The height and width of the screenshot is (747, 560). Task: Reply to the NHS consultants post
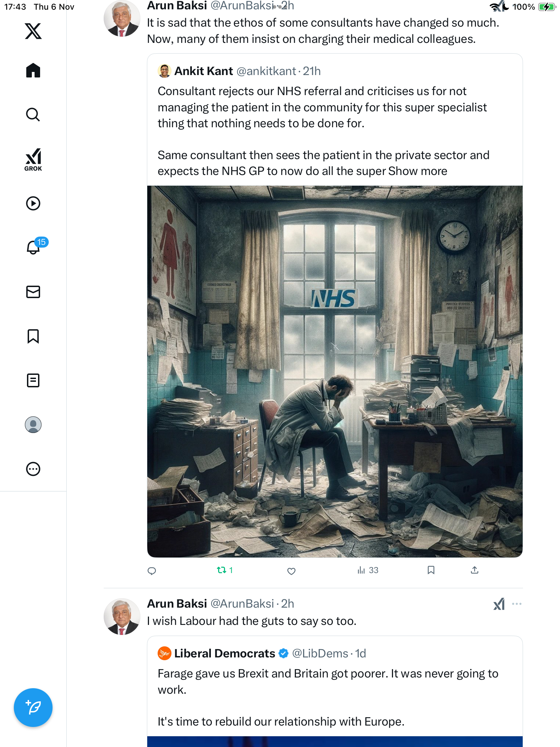152,571
